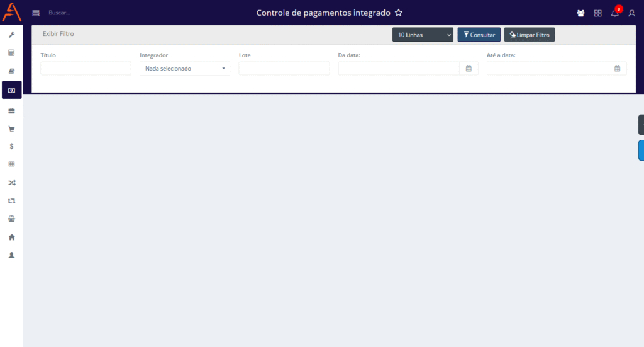Click the dark gray side tab
Image resolution: width=644 pixels, height=347 pixels.
click(641, 125)
